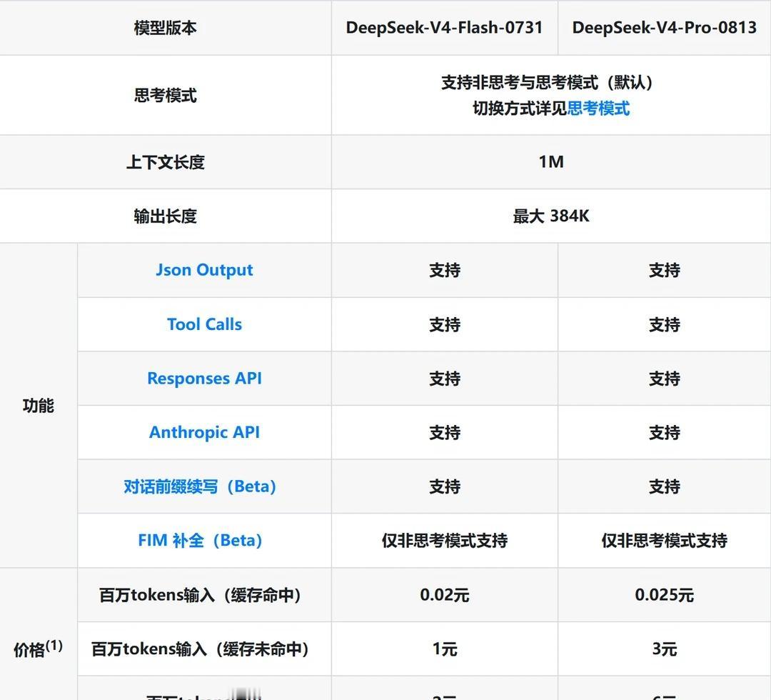Click 支持 for Json Output under Pro
This screenshot has width=771, height=700.
click(665, 270)
